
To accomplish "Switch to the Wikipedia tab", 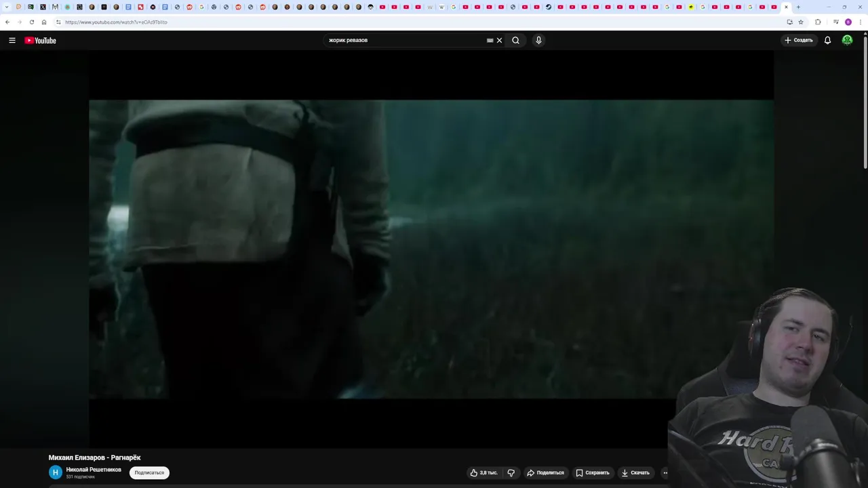I will coord(441,7).
